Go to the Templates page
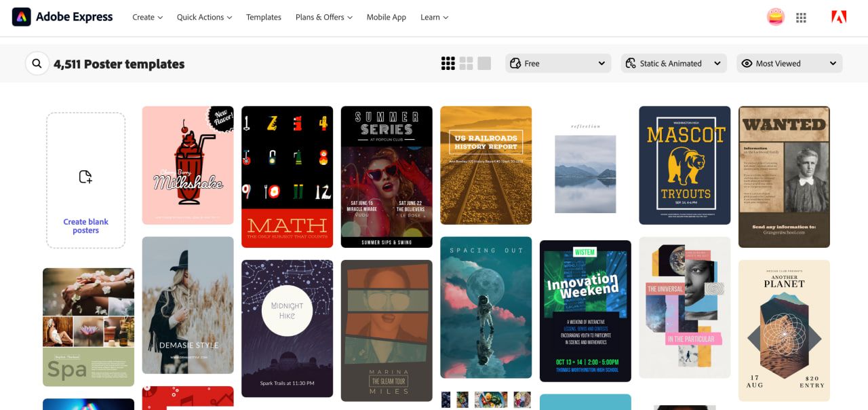868x410 pixels. point(264,17)
